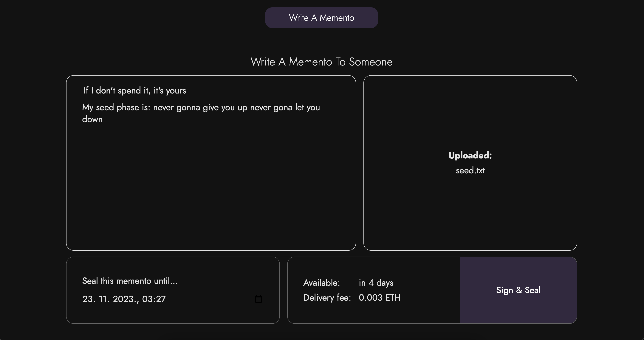Image resolution: width=644 pixels, height=340 pixels.
Task: Click the Write A Memento button
Action: (321, 18)
